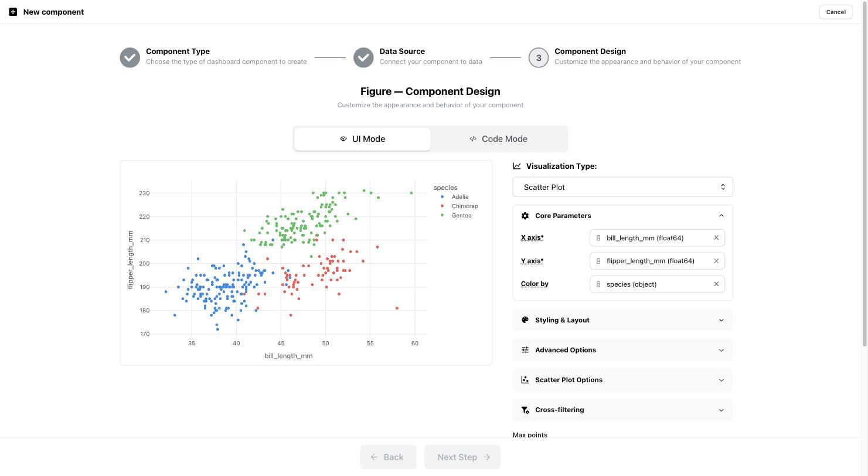Switch to Code Mode tab

point(499,139)
